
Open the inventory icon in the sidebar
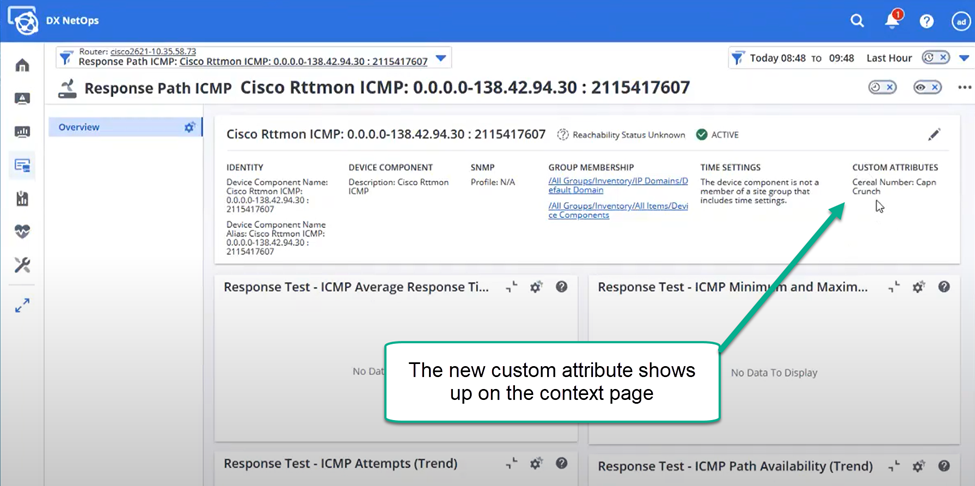coord(22,165)
